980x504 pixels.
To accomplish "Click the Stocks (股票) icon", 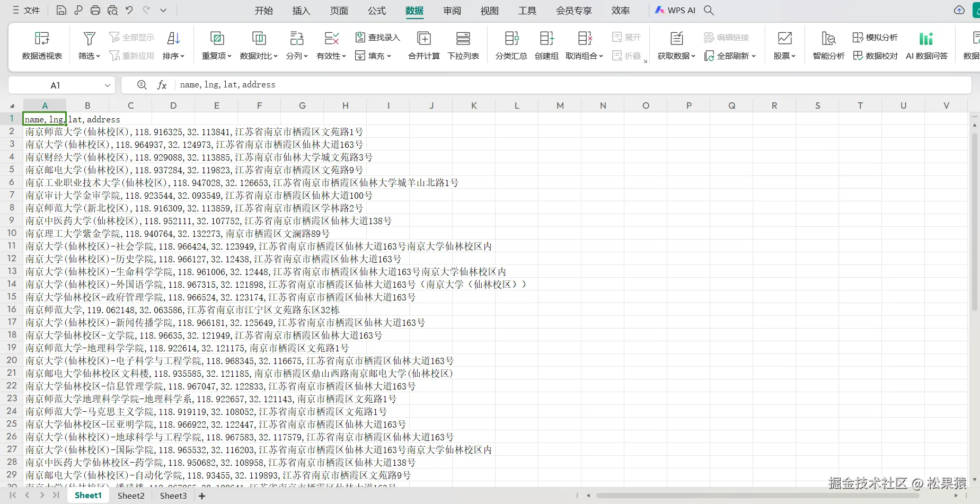I will [x=784, y=38].
